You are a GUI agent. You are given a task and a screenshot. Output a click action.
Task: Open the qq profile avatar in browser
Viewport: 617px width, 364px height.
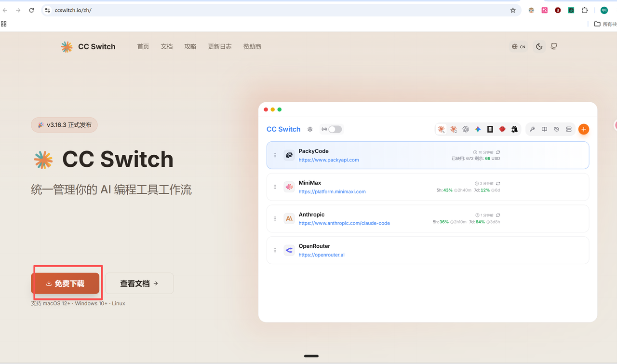click(x=604, y=10)
